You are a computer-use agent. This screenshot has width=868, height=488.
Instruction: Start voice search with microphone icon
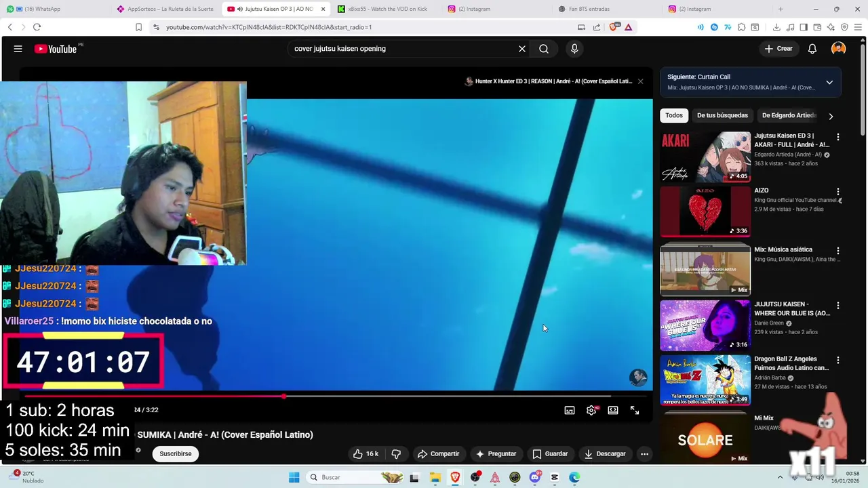[x=574, y=49]
